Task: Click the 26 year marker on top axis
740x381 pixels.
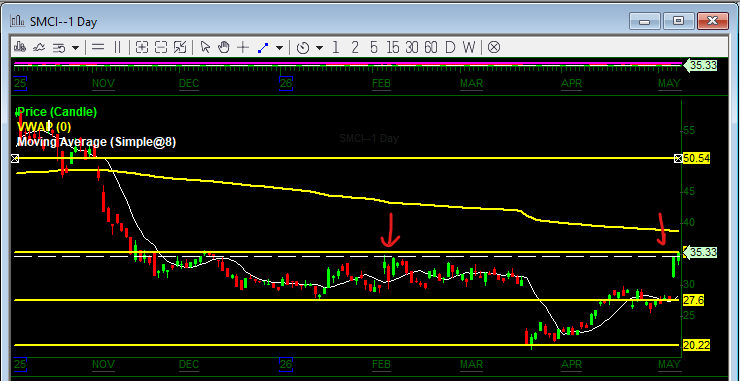Action: [x=286, y=84]
